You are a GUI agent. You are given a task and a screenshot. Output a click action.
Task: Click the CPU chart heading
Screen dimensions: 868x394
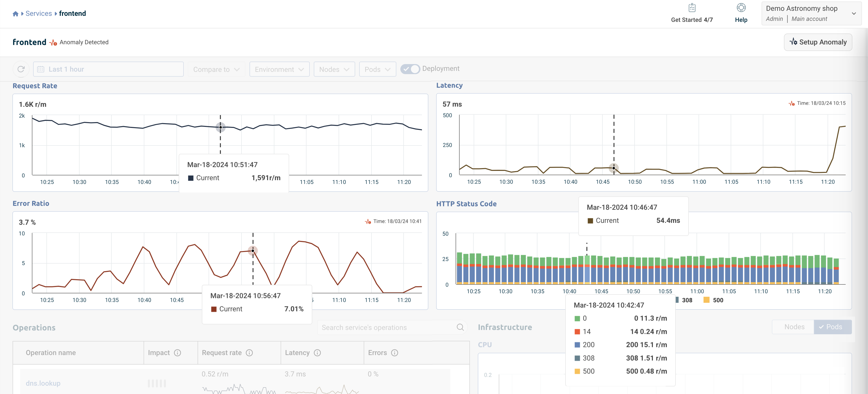click(x=485, y=345)
